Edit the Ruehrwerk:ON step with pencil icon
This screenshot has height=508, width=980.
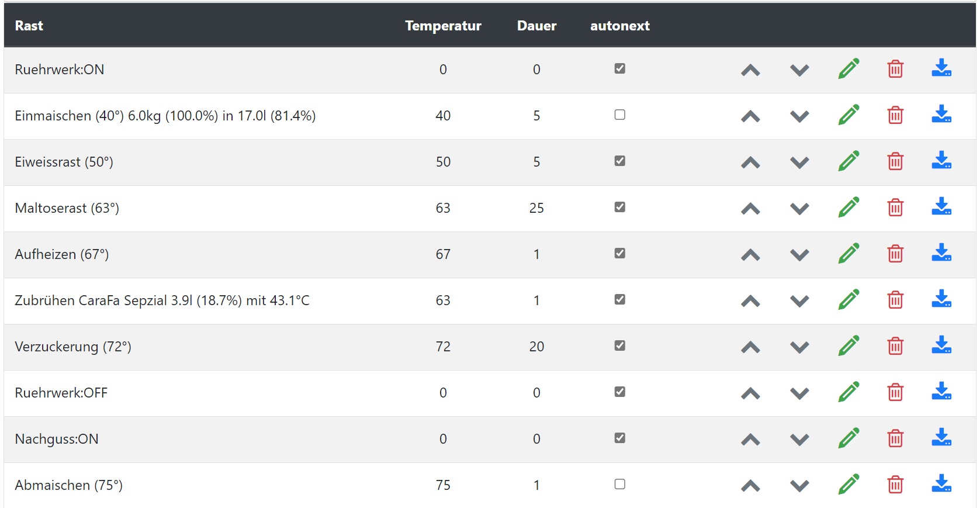point(849,69)
